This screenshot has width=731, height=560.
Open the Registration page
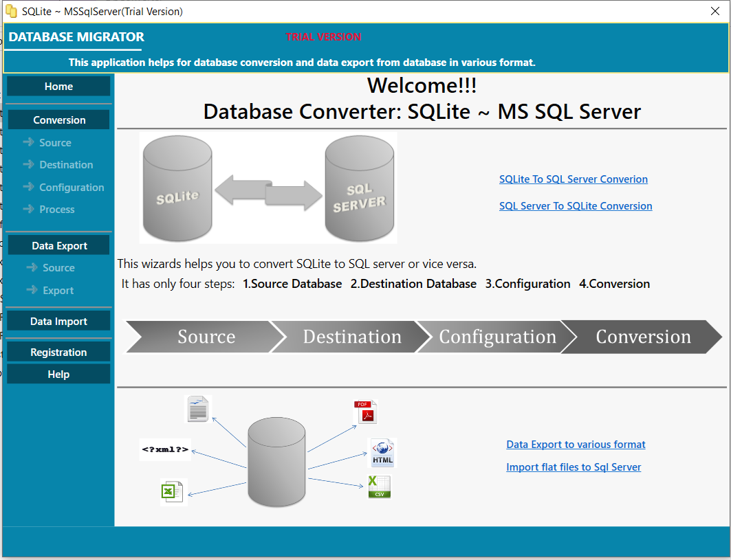tap(58, 352)
